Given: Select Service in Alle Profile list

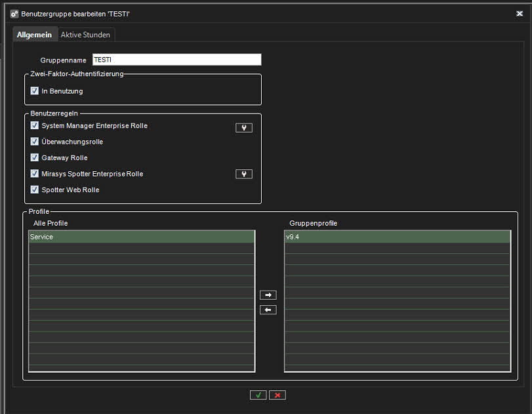Looking at the screenshot, I should 141,237.
